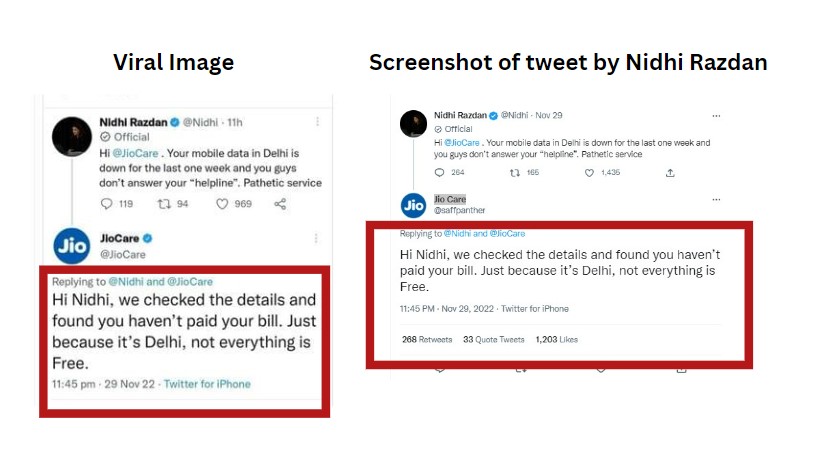The image size is (838, 475).
Task: Click the lowercase 'pm' timestamp's Twitter for iPhone link
Action: pos(207,384)
